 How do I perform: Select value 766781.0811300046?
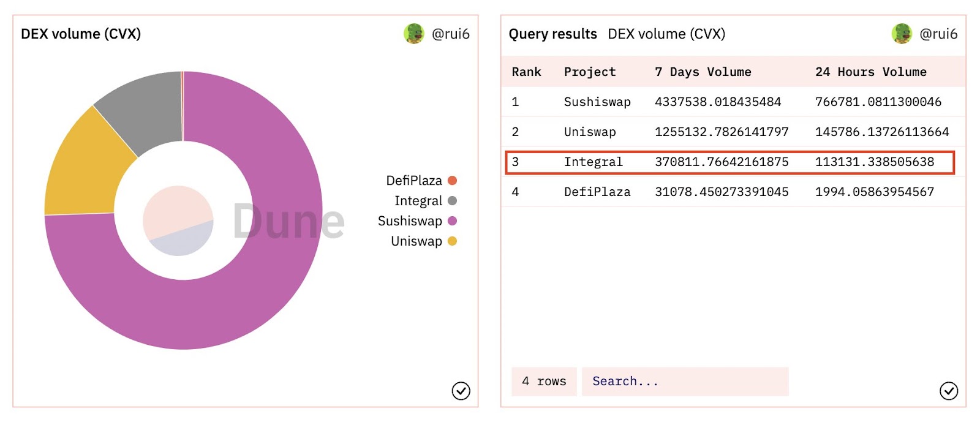(x=878, y=102)
